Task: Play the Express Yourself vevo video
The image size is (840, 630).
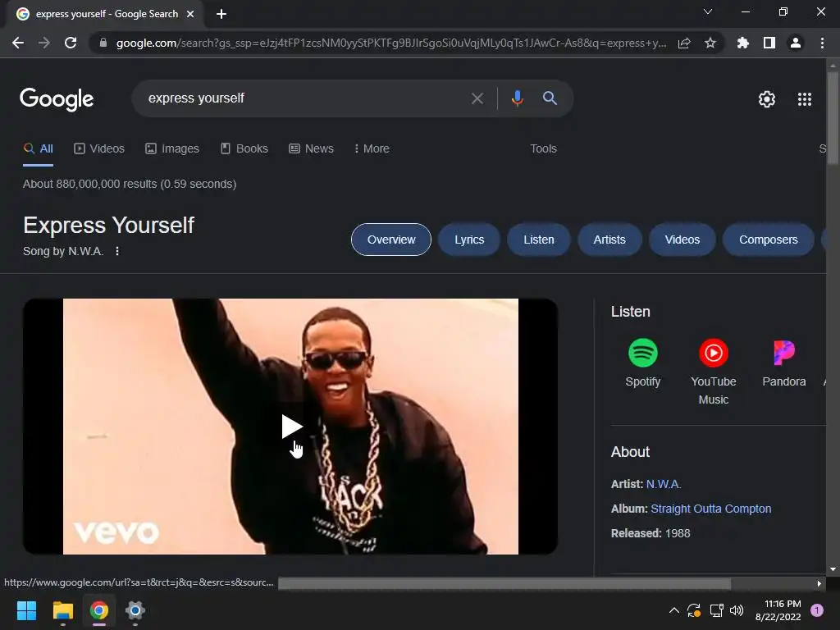Action: [292, 427]
